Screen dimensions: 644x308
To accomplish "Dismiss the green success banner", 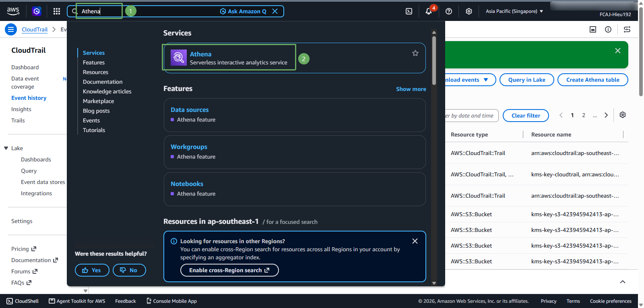I will pos(618,51).
